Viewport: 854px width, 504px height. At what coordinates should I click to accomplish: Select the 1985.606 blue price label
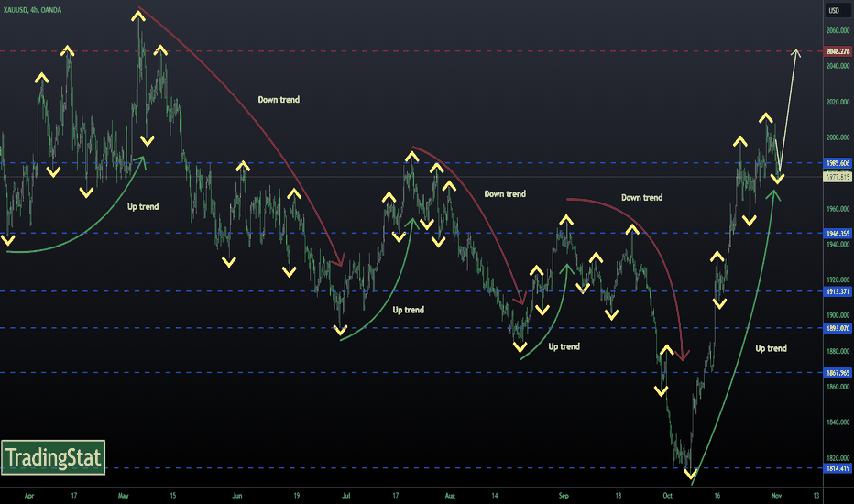click(838, 163)
